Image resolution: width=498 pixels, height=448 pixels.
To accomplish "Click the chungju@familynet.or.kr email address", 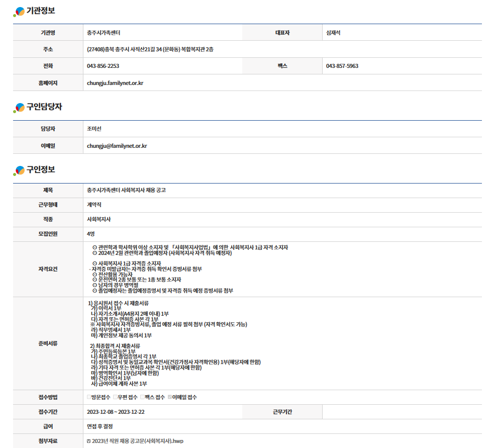I will [x=117, y=146].
